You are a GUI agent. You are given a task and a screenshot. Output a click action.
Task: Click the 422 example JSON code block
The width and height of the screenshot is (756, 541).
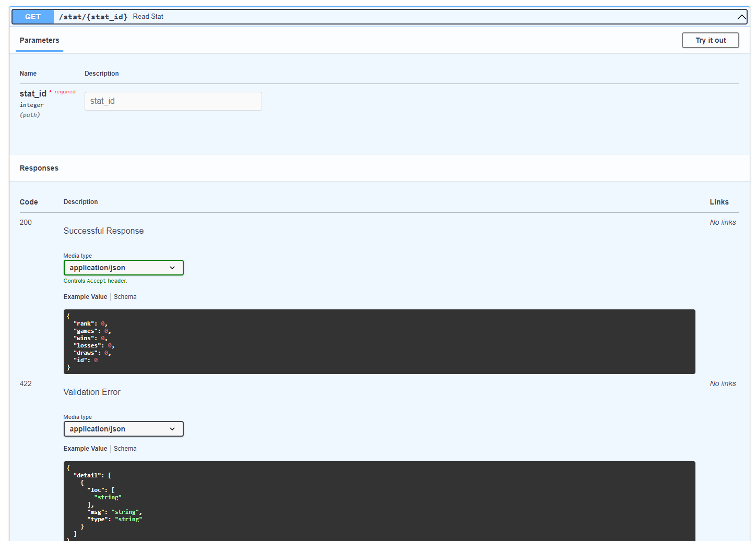[380, 501]
